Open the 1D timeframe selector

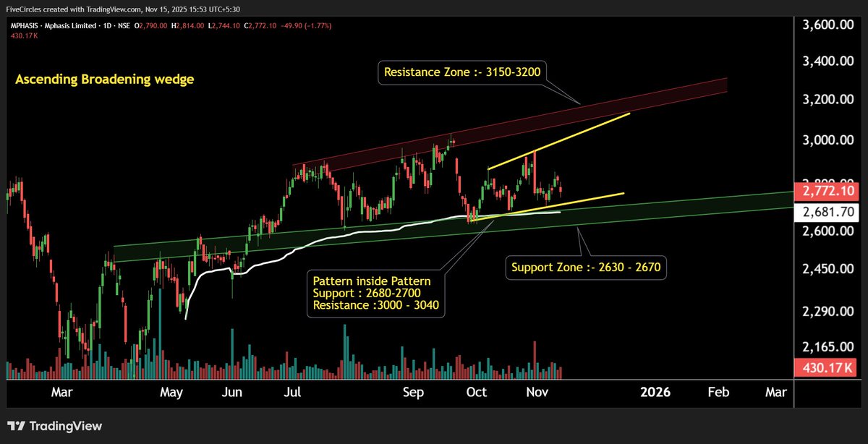[x=106, y=25]
